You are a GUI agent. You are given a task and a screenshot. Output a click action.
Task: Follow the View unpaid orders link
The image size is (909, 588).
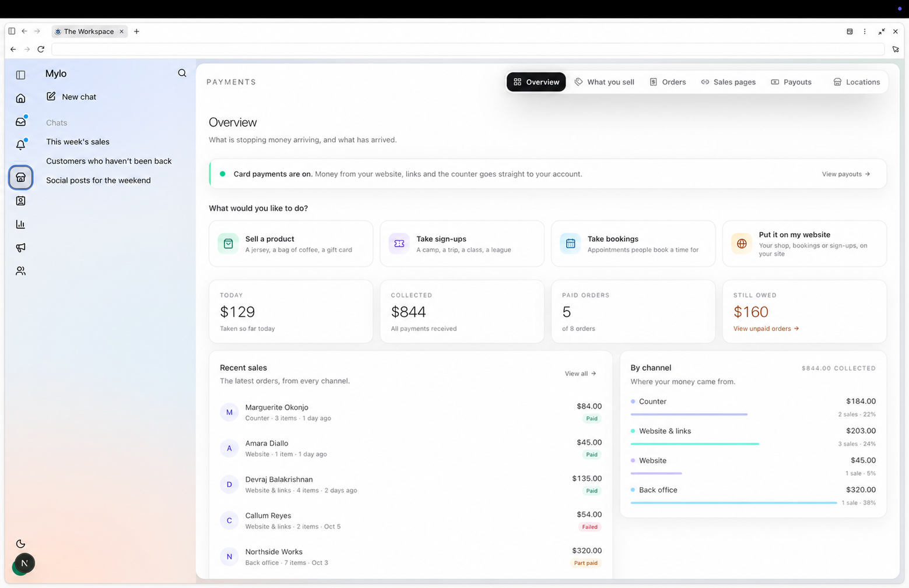(x=766, y=329)
